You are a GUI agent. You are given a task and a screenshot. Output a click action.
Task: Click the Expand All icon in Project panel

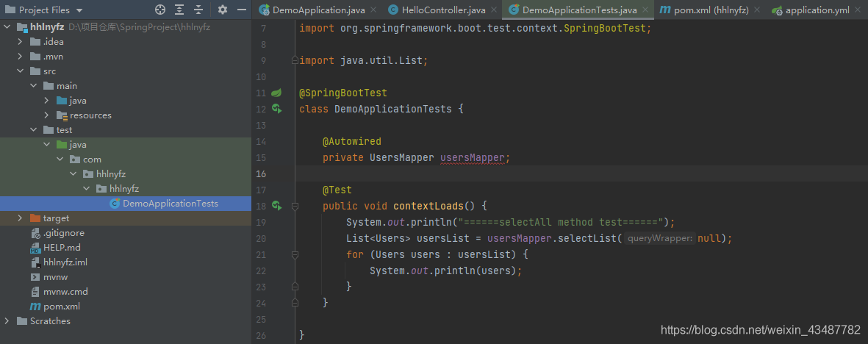click(x=180, y=10)
